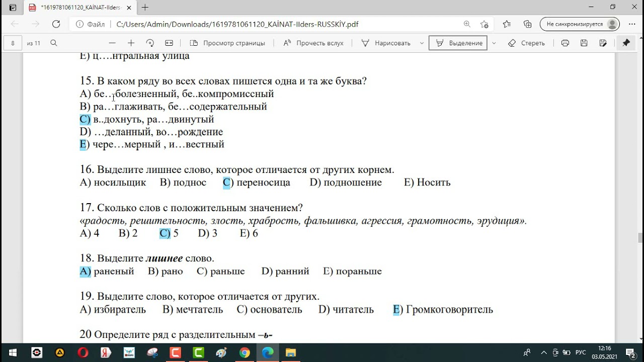Open the zoom magnifier in address bar
Image resolution: width=644 pixels, height=362 pixels.
(467, 24)
